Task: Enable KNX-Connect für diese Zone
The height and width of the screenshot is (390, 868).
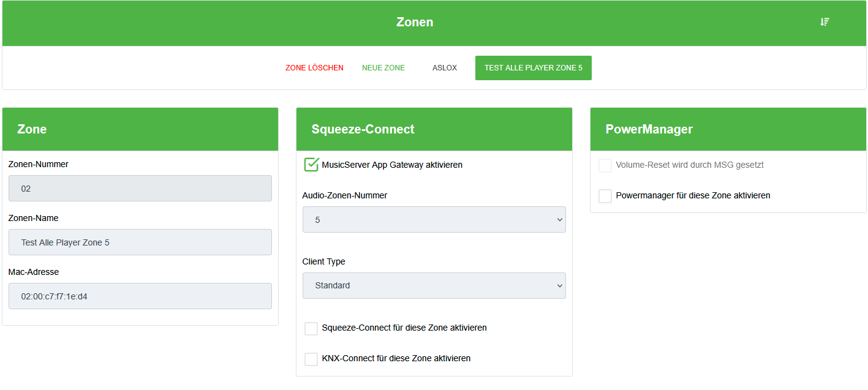Action: coord(311,359)
